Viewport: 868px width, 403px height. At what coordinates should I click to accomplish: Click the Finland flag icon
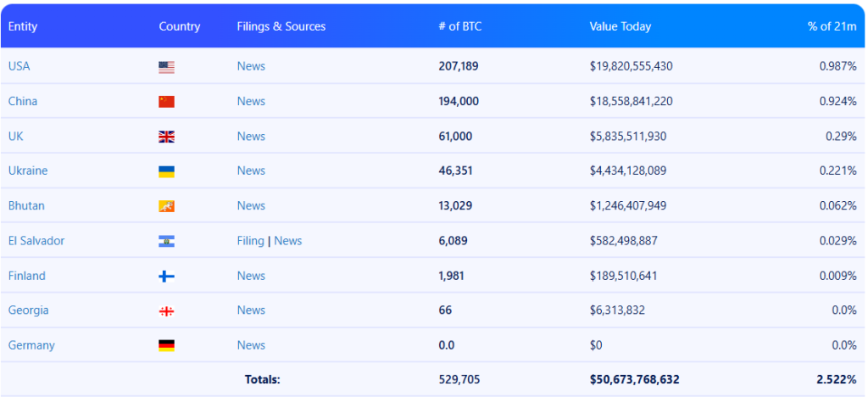(x=166, y=277)
